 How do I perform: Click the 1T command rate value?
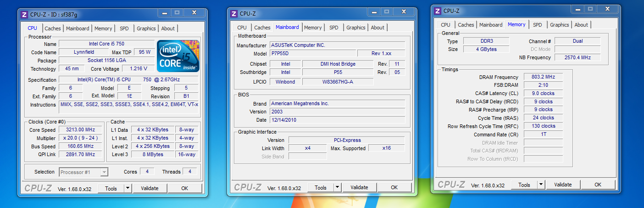pyautogui.click(x=543, y=135)
